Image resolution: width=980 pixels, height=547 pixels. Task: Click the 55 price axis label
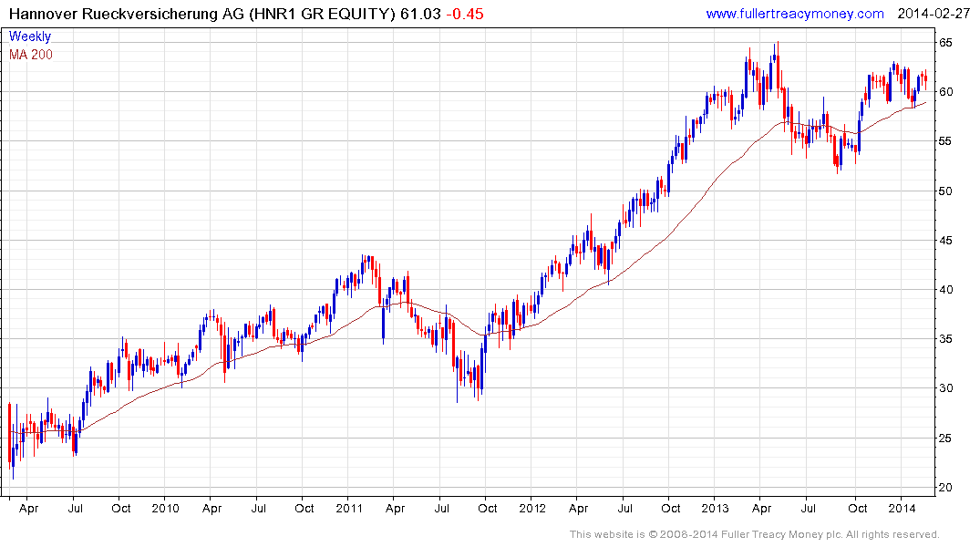tap(945, 141)
